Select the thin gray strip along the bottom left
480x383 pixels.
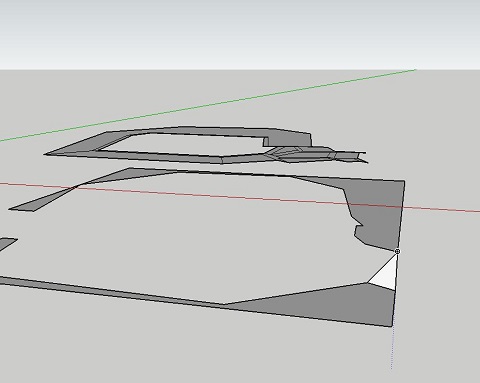110,291
